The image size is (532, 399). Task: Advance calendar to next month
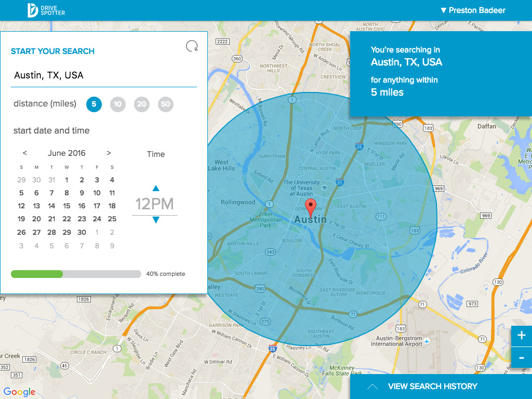coord(109,153)
